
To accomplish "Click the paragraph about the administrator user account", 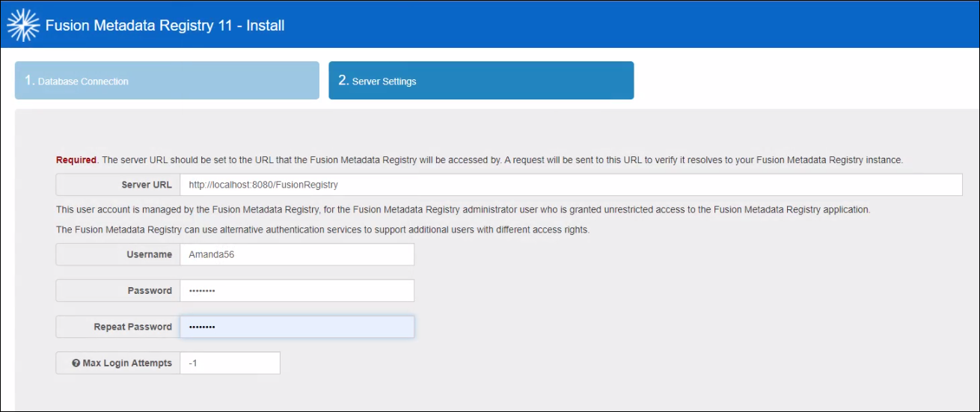I will tap(463, 210).
